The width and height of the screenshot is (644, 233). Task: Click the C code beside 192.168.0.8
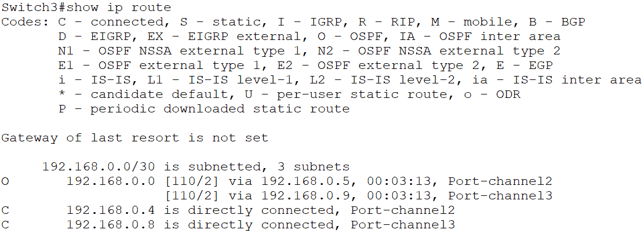tap(5, 225)
